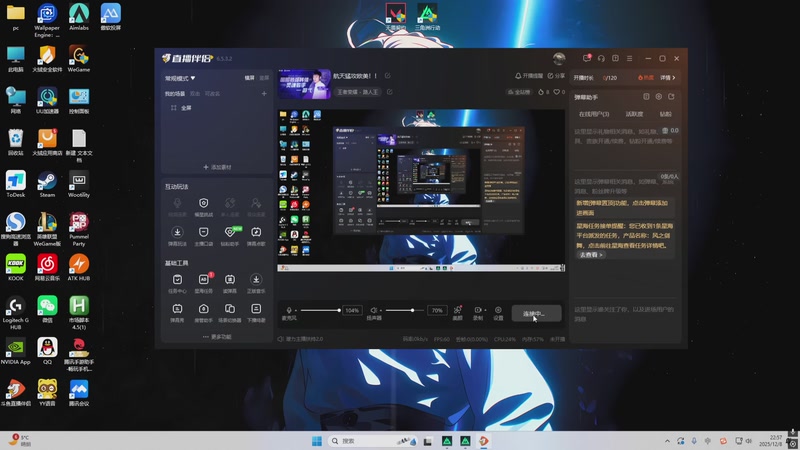Open the hamburger menu in title bar
The height and width of the screenshot is (450, 800).
pyautogui.click(x=630, y=58)
